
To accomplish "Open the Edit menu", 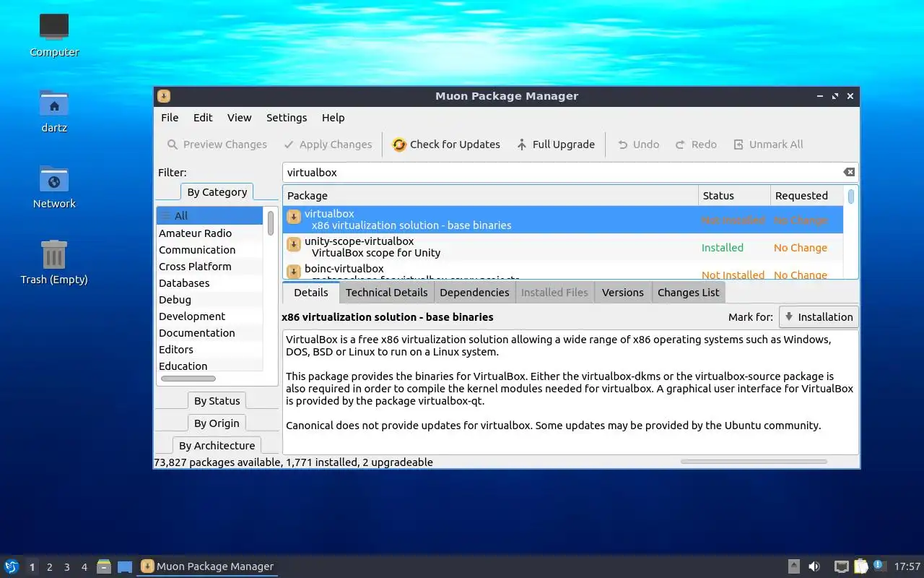I will click(x=203, y=118).
